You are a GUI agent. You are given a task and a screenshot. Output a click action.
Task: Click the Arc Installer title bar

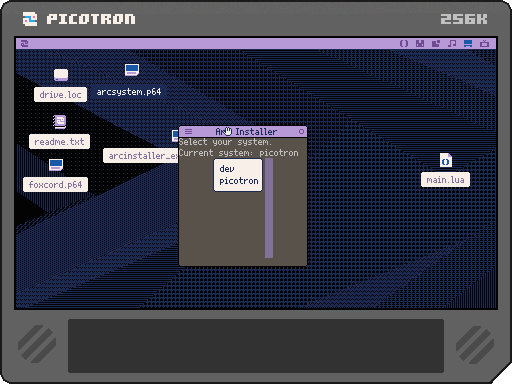[x=243, y=132]
